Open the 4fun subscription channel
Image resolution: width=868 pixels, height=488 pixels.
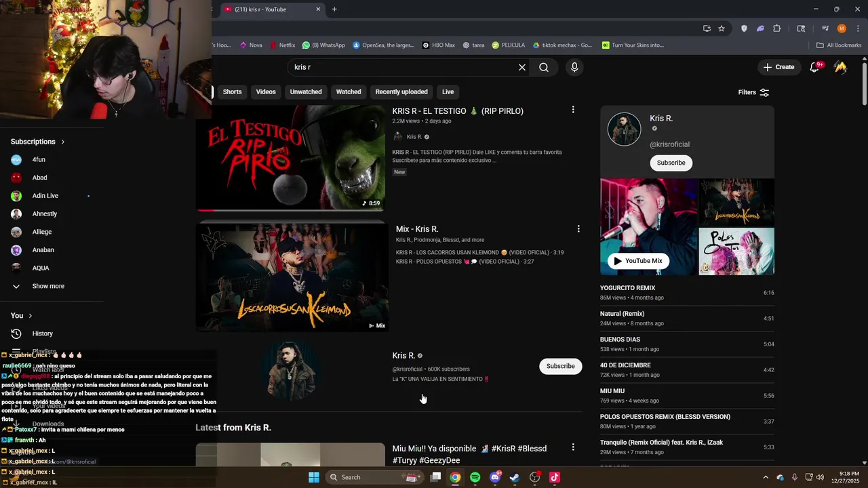click(x=39, y=160)
